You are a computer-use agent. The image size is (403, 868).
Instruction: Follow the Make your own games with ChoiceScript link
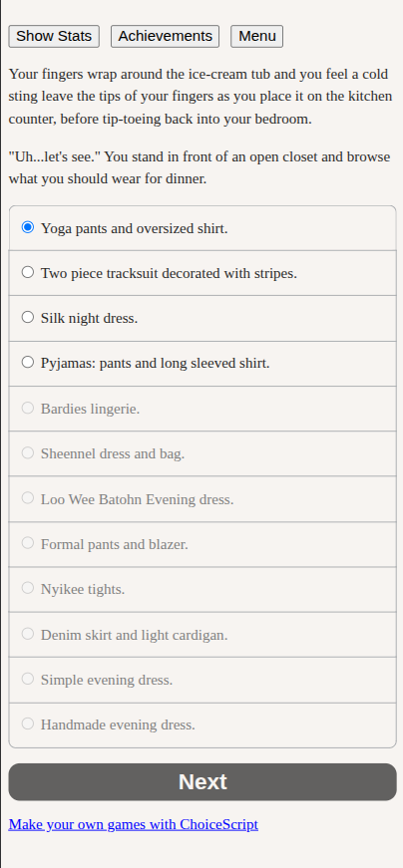point(133,824)
